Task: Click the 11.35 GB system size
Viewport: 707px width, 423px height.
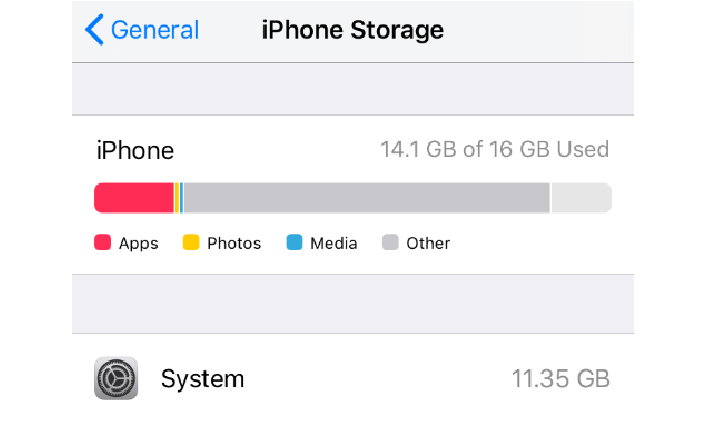Action: 558,379
